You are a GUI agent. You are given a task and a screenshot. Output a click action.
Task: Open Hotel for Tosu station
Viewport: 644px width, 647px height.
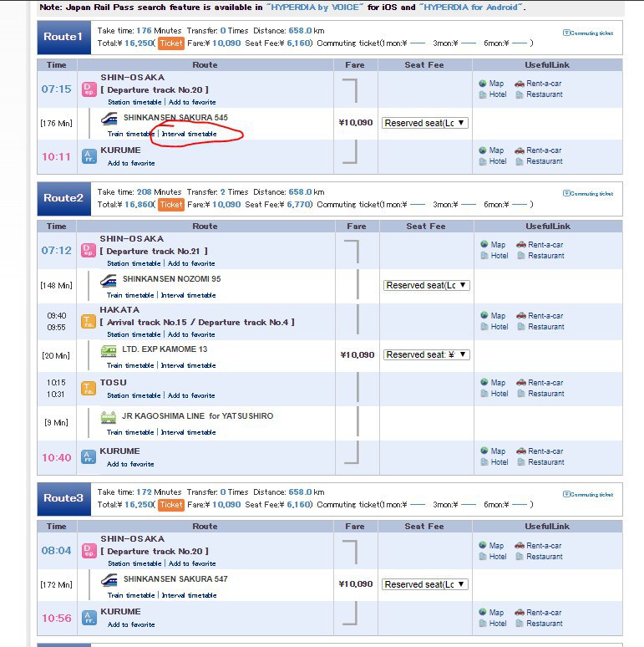pyautogui.click(x=494, y=394)
